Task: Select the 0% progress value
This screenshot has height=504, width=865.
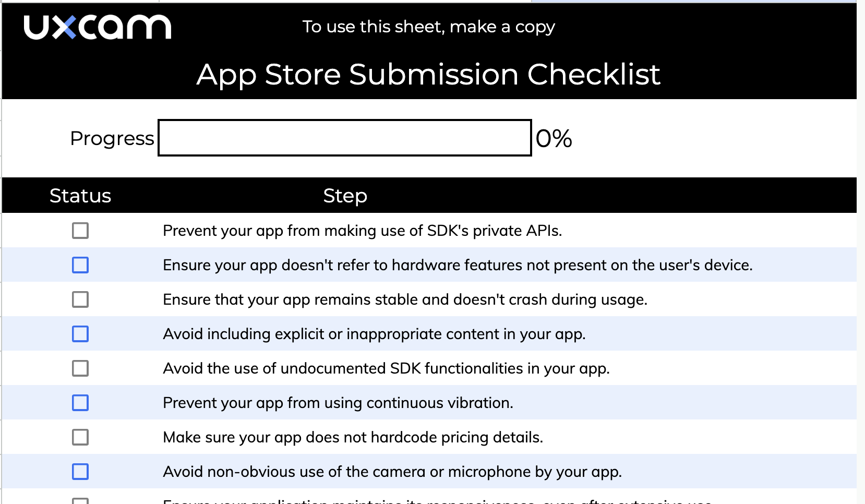Action: click(x=552, y=138)
